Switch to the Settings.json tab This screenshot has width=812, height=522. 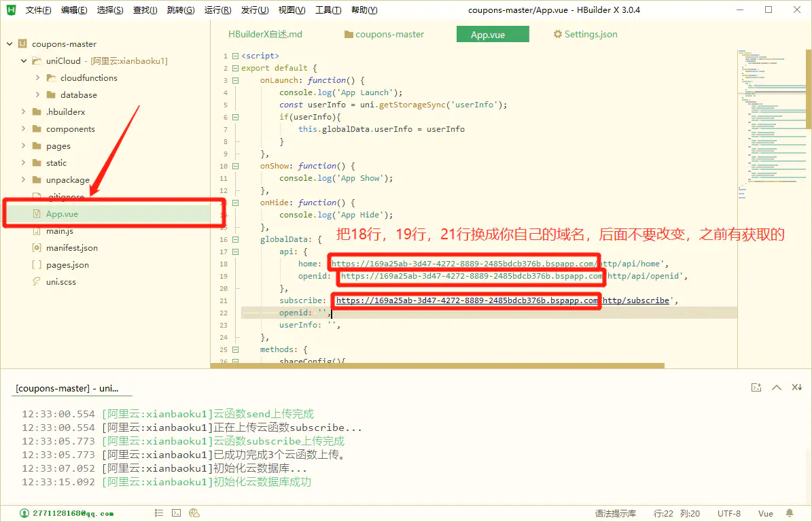coord(585,34)
